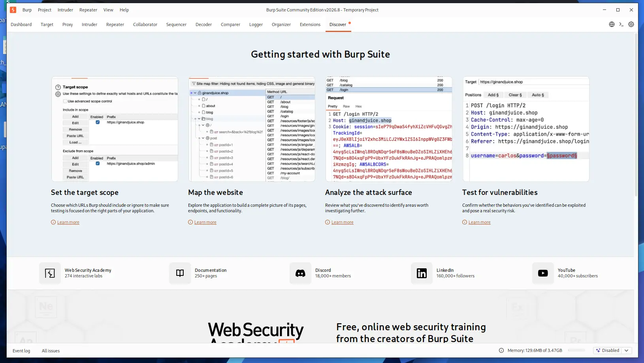Click the Analyze the attack surface thumbnail
Image resolution: width=644 pixels, height=363 pixels.
[389, 129]
